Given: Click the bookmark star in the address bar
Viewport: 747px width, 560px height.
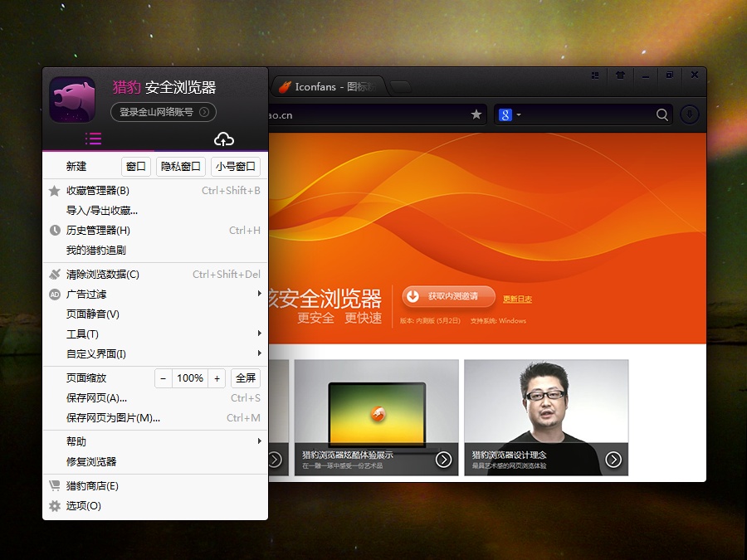Looking at the screenshot, I should coord(476,114).
